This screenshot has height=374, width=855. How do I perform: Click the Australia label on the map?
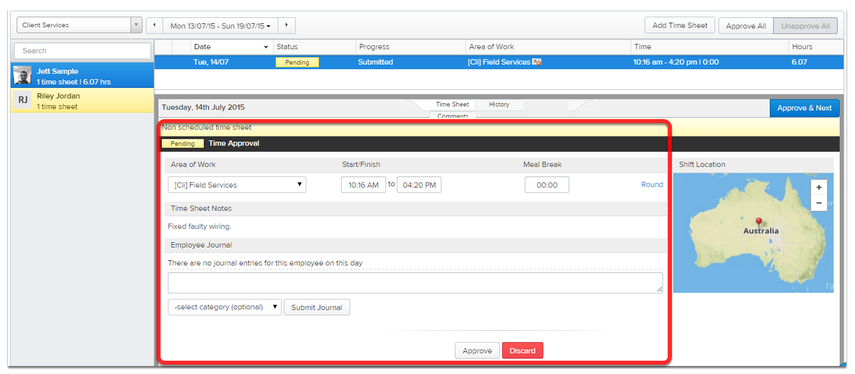click(761, 231)
